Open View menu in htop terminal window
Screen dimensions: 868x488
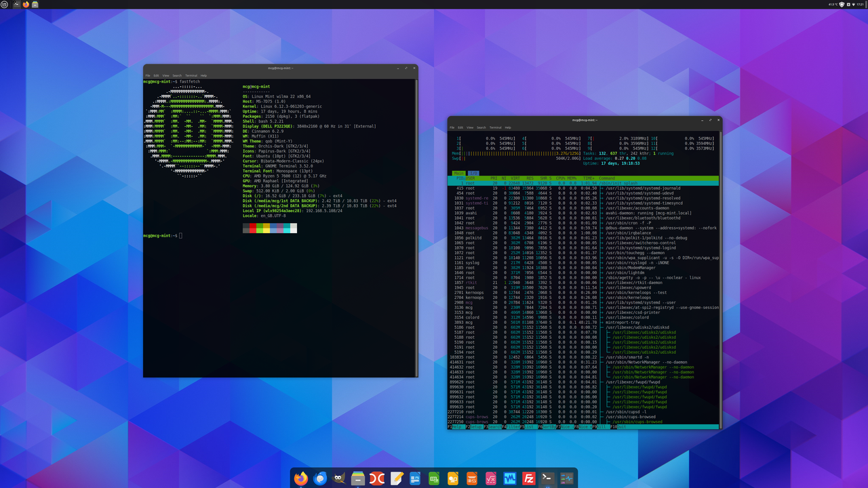(470, 127)
